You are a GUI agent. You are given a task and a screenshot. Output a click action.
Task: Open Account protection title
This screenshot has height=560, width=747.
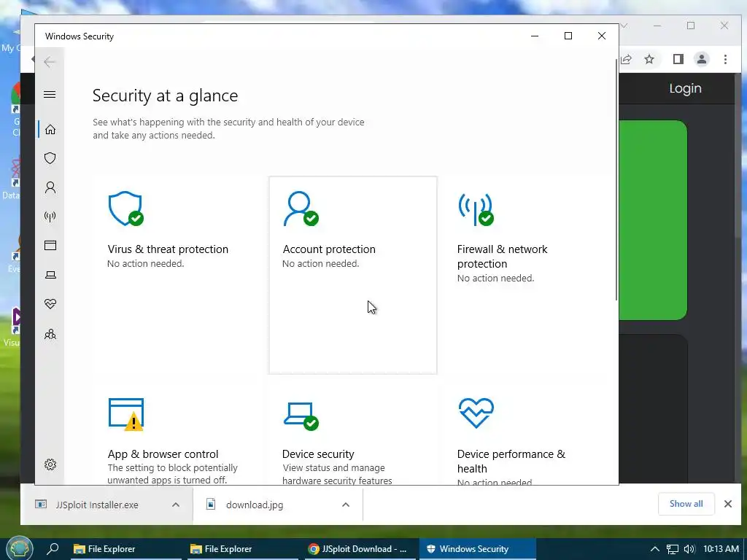click(x=329, y=249)
